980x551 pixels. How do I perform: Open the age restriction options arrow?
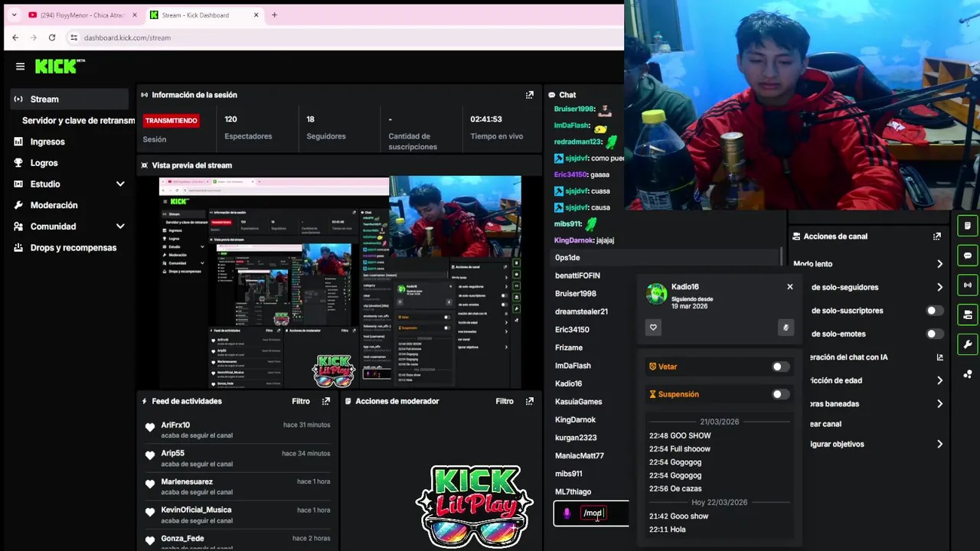click(x=939, y=380)
